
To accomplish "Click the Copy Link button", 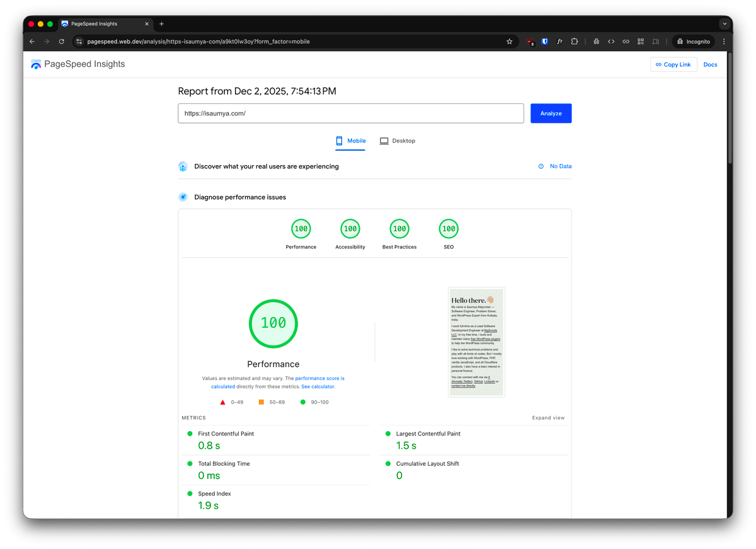I will [673, 64].
